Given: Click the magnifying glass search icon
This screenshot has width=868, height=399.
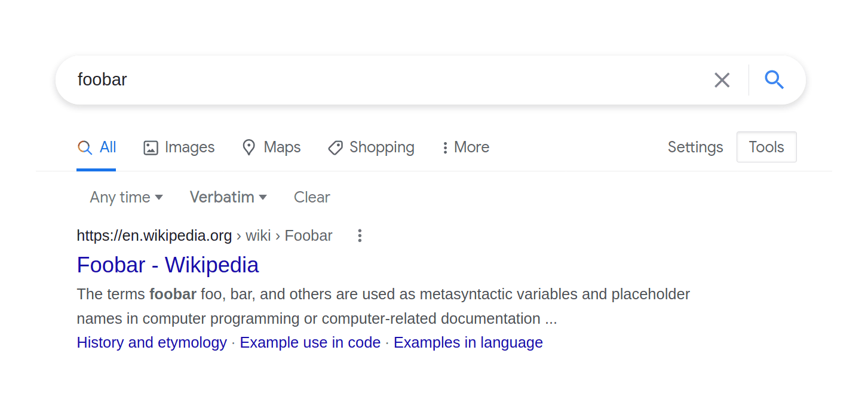Looking at the screenshot, I should pyautogui.click(x=774, y=79).
